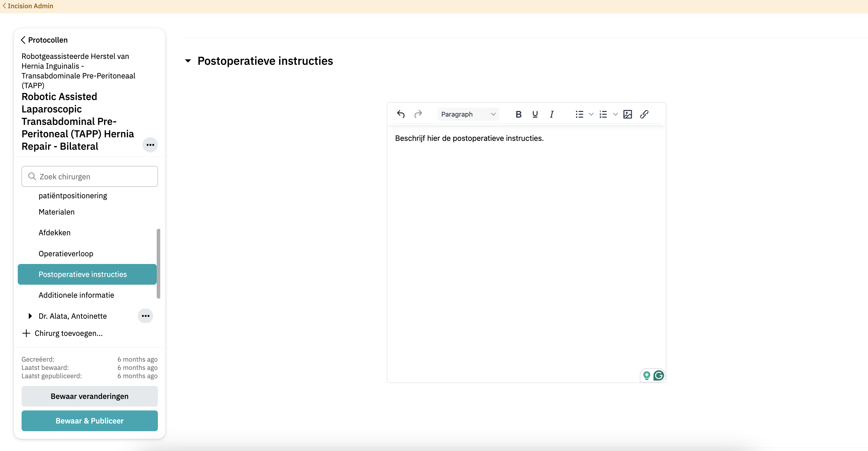
Task: Toggle bold formatting
Action: pyautogui.click(x=518, y=114)
